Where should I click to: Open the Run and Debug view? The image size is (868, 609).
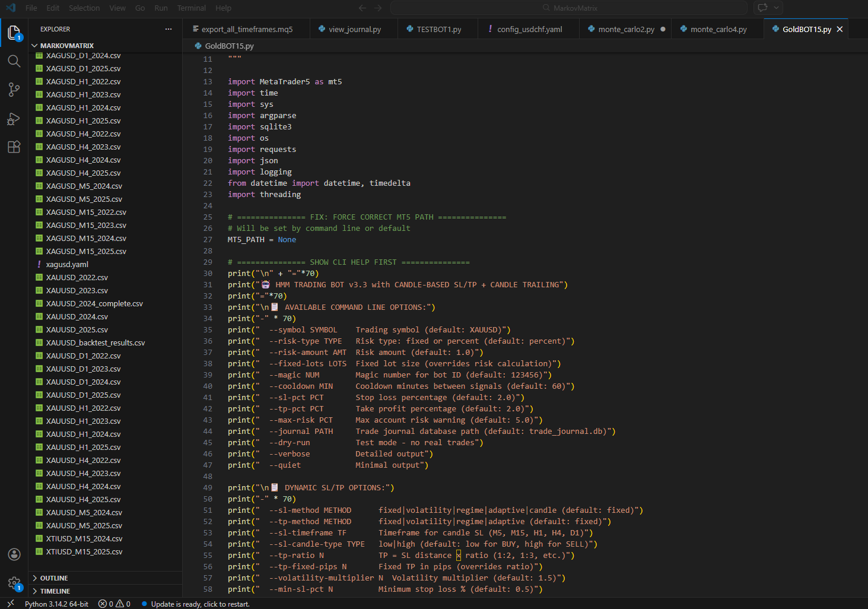click(x=14, y=119)
